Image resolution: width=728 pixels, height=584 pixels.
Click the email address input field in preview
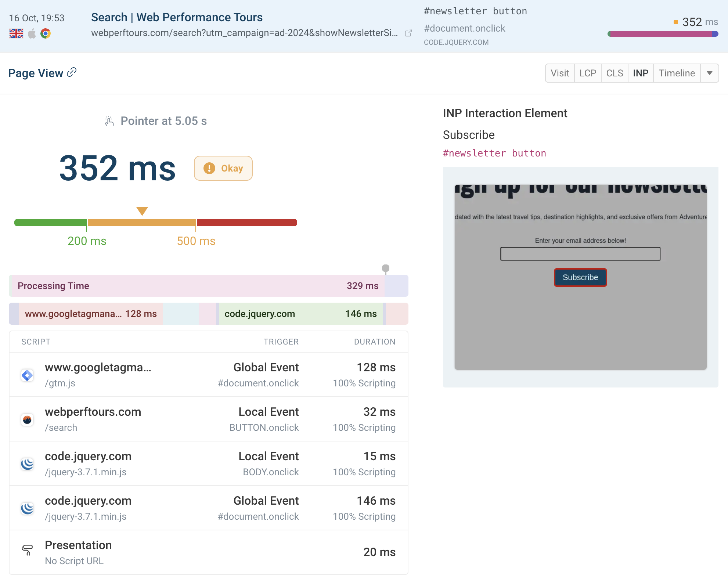(x=580, y=254)
